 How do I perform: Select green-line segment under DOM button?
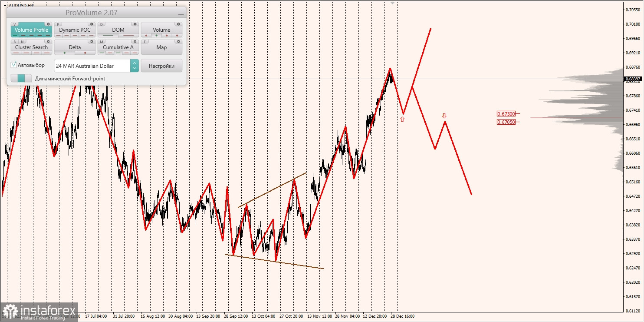108,35
